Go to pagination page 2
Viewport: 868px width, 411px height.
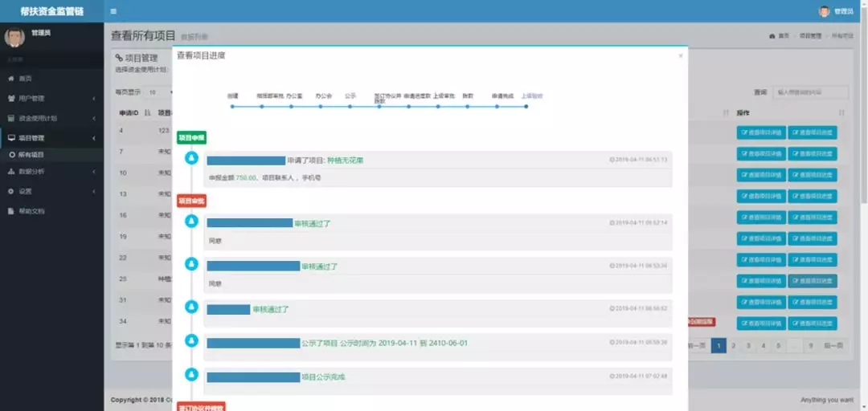point(734,345)
